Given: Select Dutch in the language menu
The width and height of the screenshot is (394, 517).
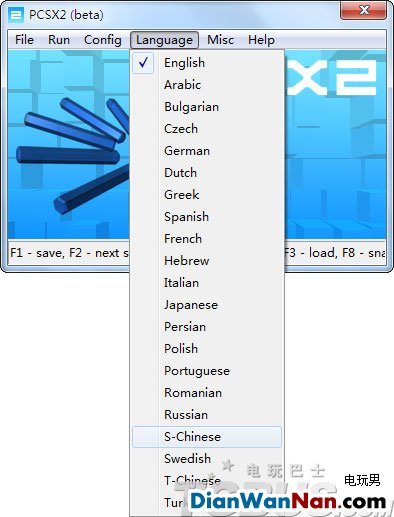Looking at the screenshot, I should click(207, 173).
